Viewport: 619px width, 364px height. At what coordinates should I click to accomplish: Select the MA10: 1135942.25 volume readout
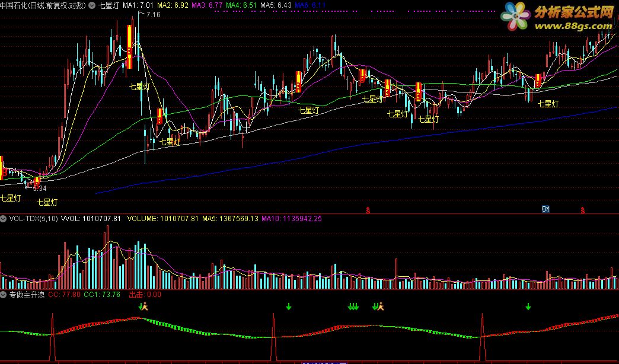[292, 218]
